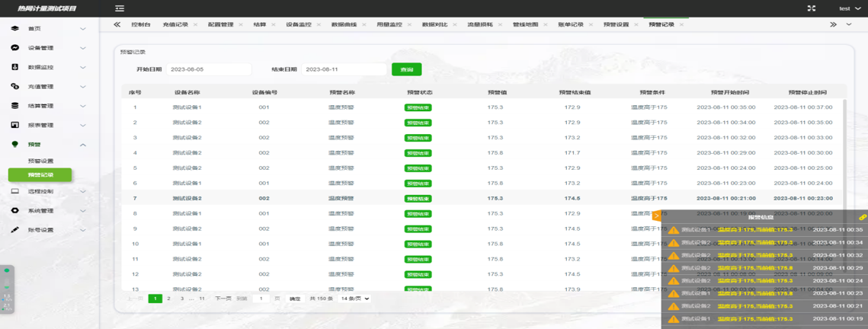Click the 预警 green bulb icon

click(15, 144)
